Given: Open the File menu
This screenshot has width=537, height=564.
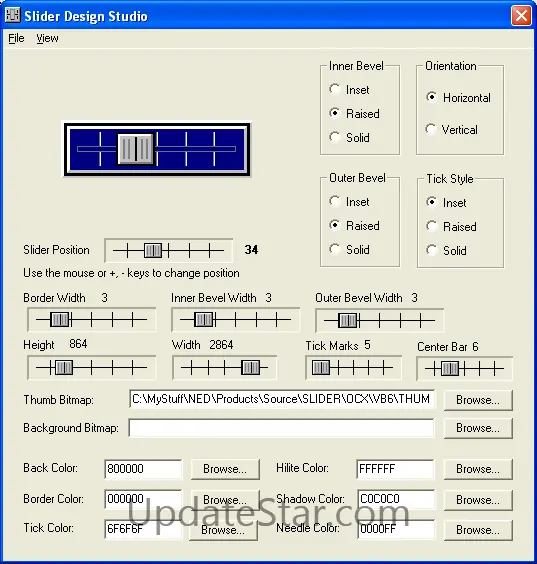Looking at the screenshot, I should 16,38.
